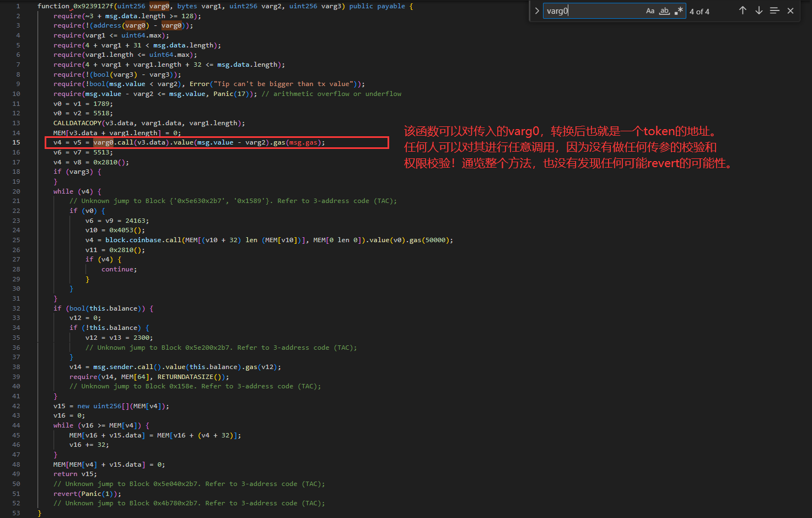Click 'v16 += 32;' on line 46

coord(89,445)
